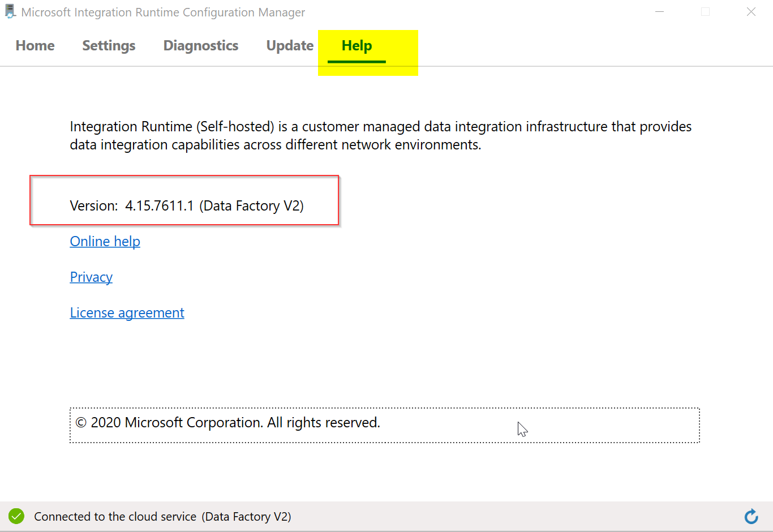This screenshot has height=532, width=773.
Task: Click the window title text
Action: click(x=163, y=12)
